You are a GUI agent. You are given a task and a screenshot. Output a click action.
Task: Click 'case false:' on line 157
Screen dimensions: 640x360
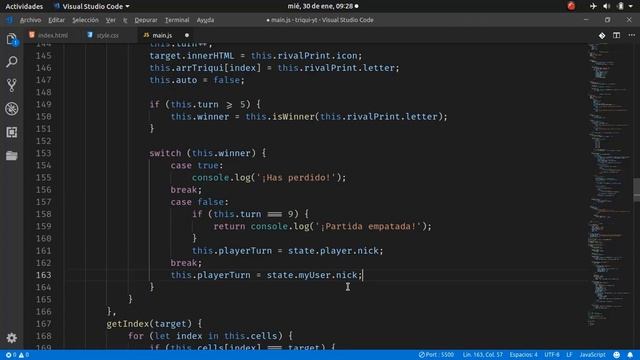pyautogui.click(x=200, y=202)
